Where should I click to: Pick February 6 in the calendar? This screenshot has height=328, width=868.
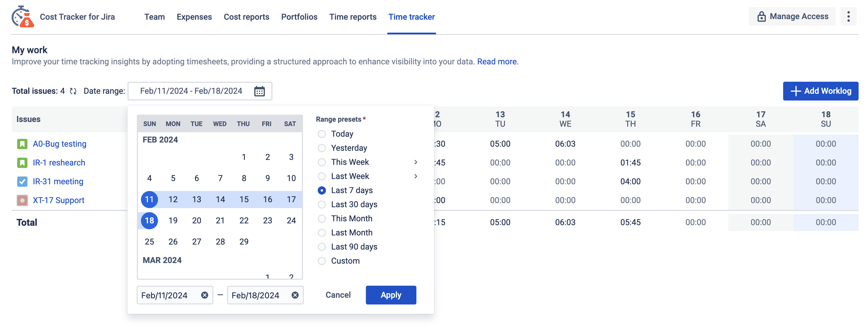pos(197,178)
